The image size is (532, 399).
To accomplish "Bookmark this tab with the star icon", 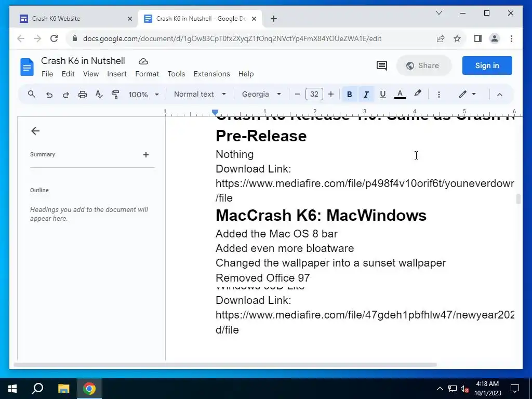I will point(457,38).
